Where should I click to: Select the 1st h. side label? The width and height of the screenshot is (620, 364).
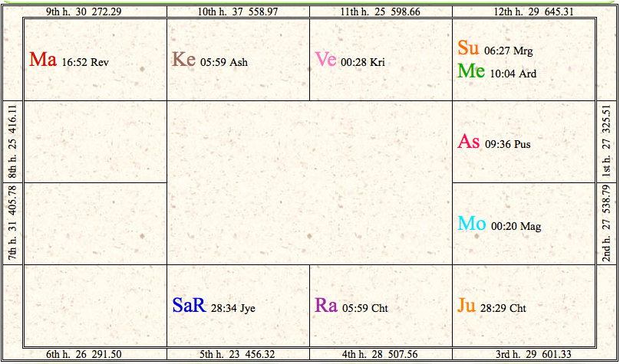coord(606,141)
